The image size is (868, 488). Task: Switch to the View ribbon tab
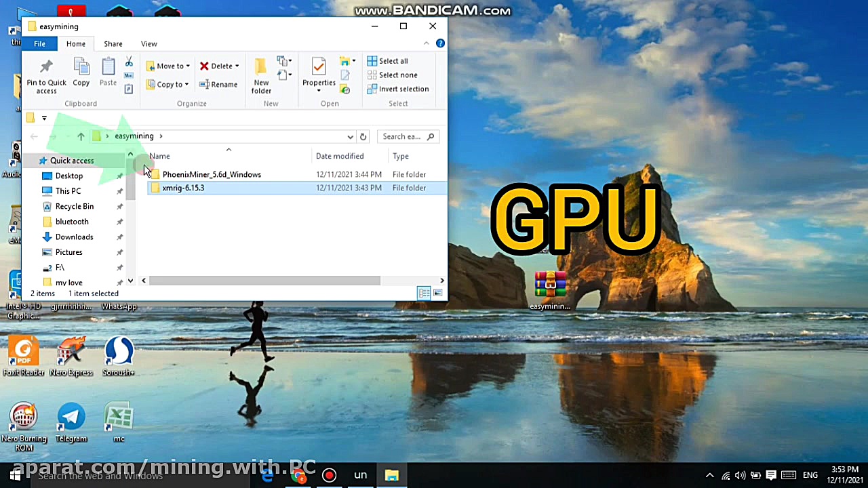click(x=149, y=44)
